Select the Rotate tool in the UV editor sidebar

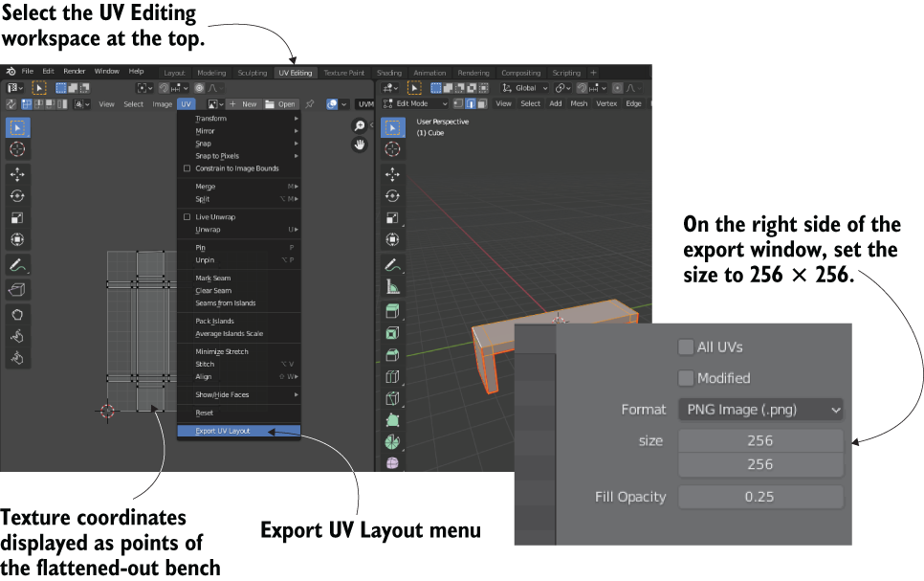click(x=17, y=195)
